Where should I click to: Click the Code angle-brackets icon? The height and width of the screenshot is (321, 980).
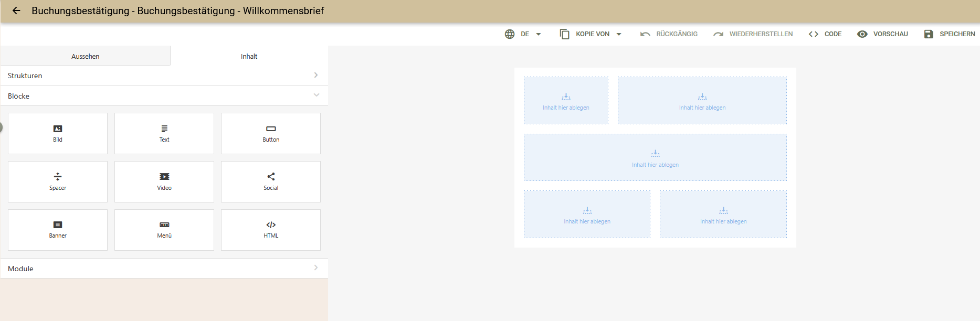tap(814, 34)
